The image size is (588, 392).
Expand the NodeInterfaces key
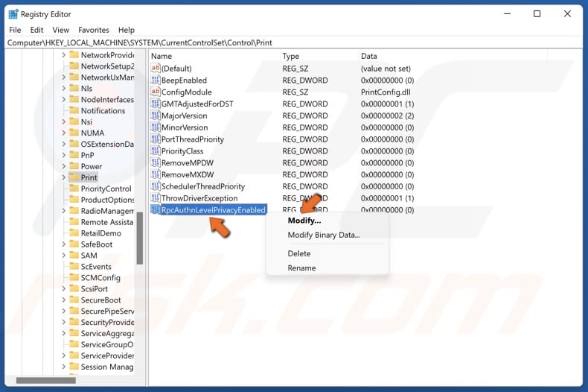(63, 100)
